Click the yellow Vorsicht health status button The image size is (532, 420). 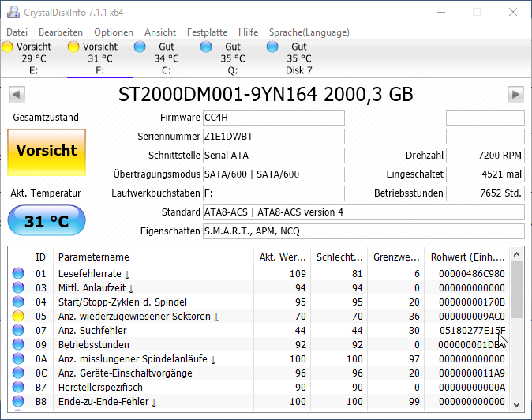tap(47, 152)
